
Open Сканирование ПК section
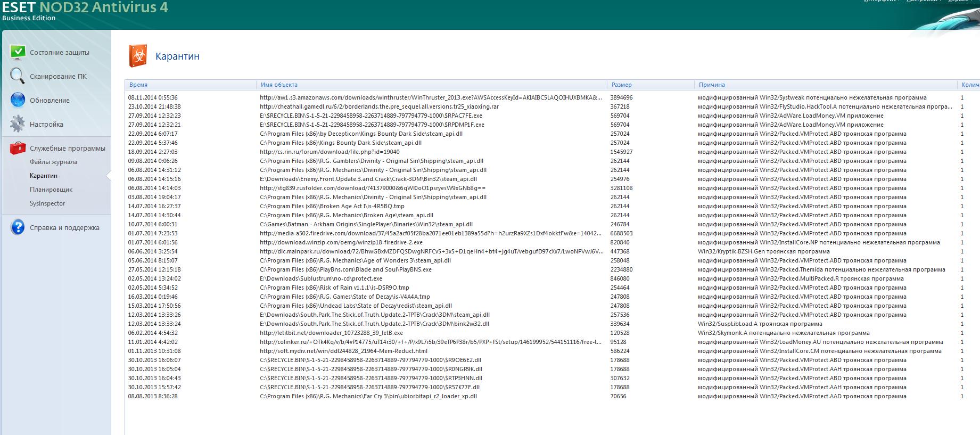click(58, 77)
